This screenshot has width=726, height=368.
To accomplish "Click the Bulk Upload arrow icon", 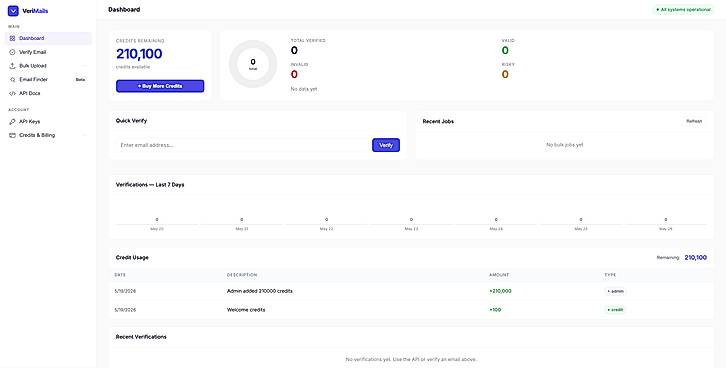I will click(13, 66).
